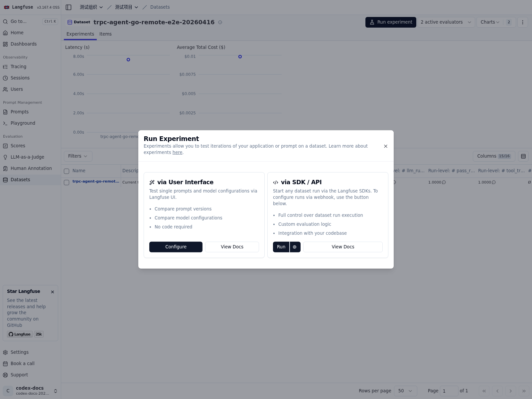Open SDK run options via the gear icon
Screen dimensions: 532x399
tap(294, 247)
